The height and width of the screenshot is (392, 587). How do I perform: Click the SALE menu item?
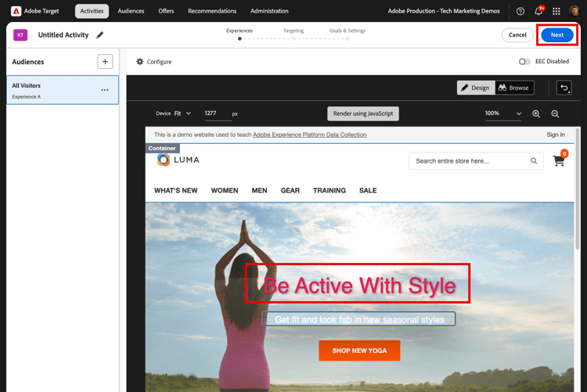click(368, 191)
